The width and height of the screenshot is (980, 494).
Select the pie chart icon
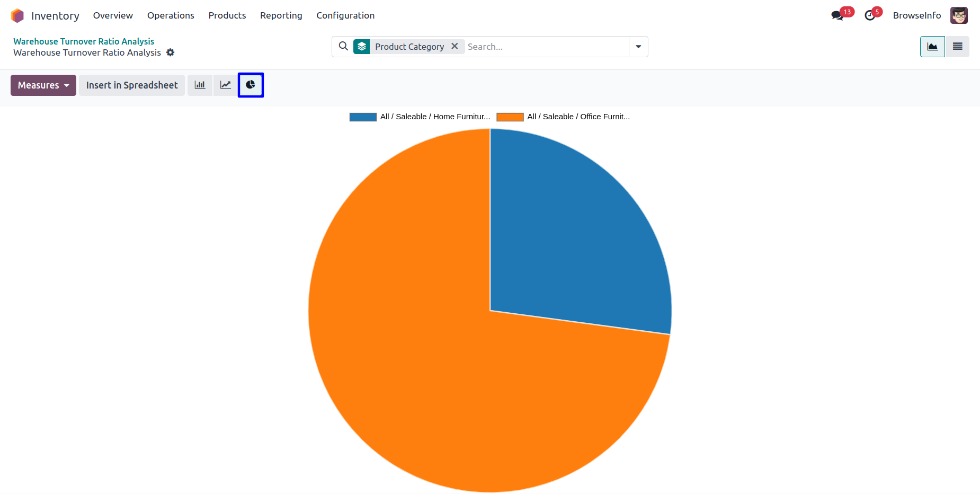tap(251, 85)
